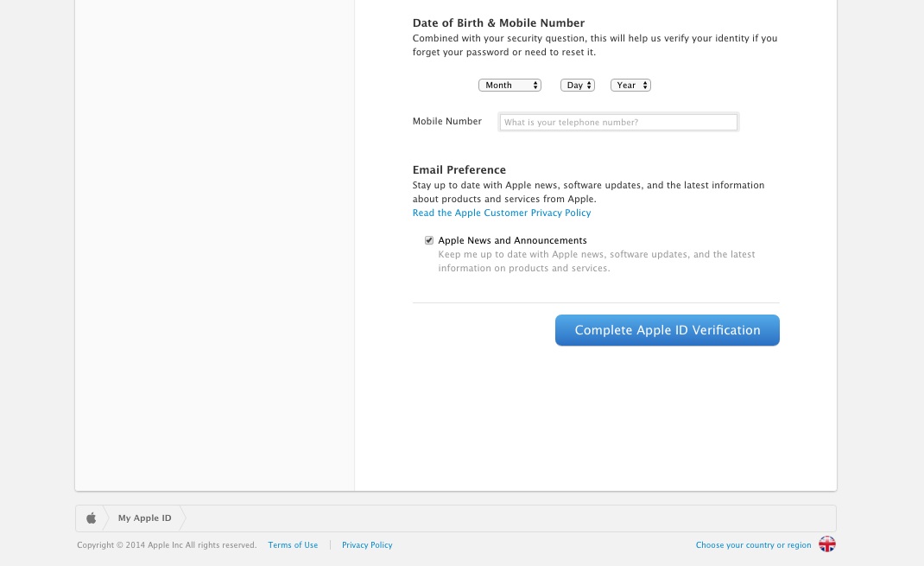This screenshot has height=566, width=924.
Task: Click the Day dropdown stepper arrows
Action: (588, 85)
